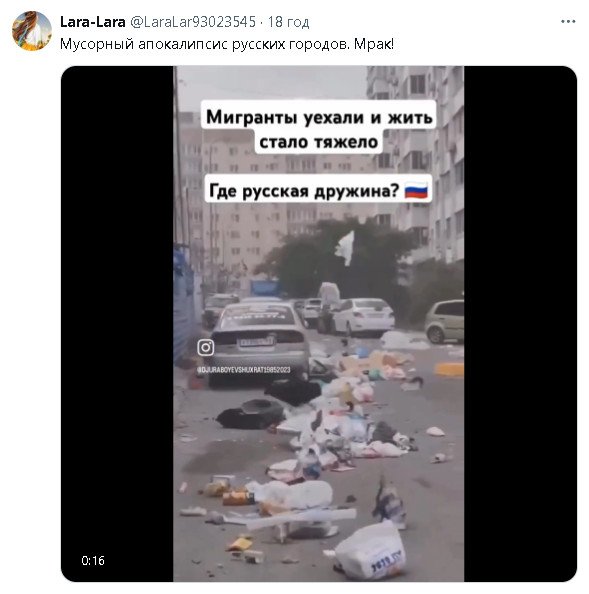Screen dimensions: 589x594
Task: Click the Lara-Lara display name
Action: (93, 22)
